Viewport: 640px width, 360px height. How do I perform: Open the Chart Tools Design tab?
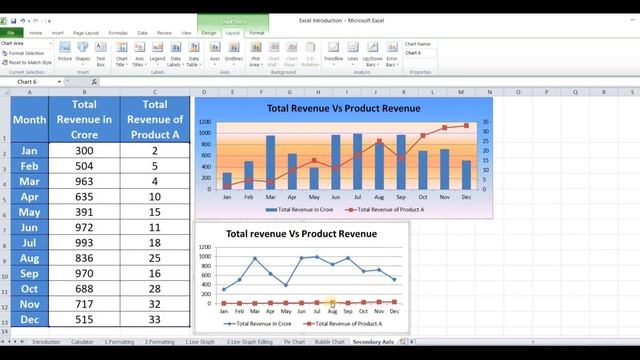209,33
